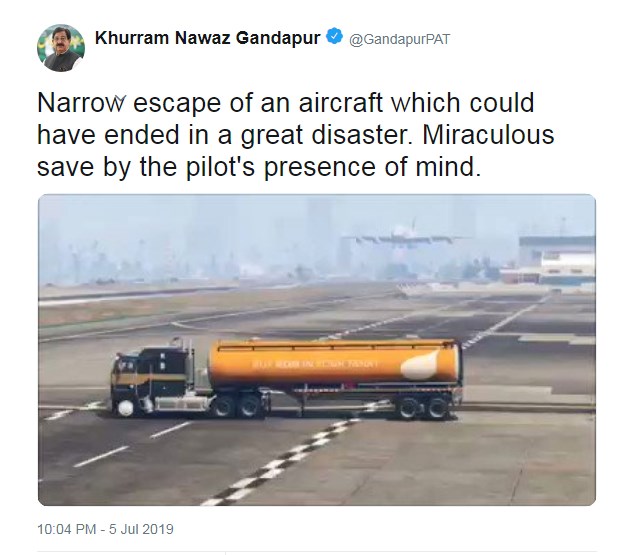Click the word "Miraculous" in the tweet

click(488, 135)
